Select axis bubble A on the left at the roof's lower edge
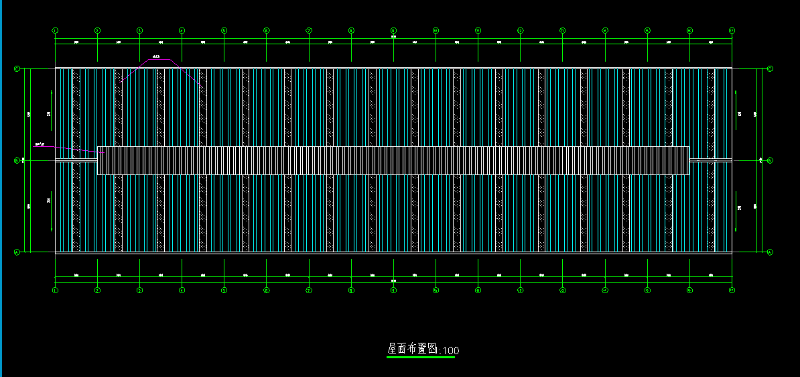Image resolution: width=800 pixels, height=377 pixels. [x=16, y=252]
